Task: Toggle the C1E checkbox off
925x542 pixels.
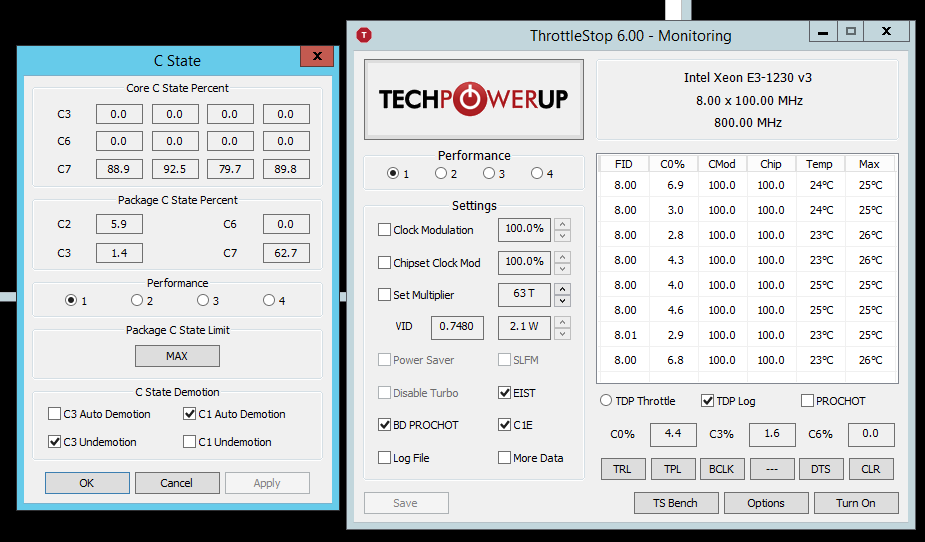Action: pos(504,425)
